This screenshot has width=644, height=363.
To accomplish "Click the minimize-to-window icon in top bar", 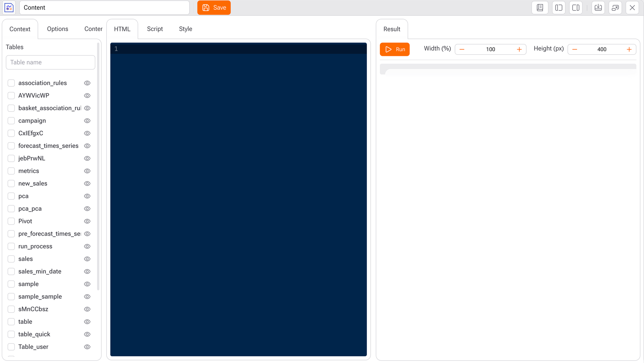I will [x=615, y=8].
